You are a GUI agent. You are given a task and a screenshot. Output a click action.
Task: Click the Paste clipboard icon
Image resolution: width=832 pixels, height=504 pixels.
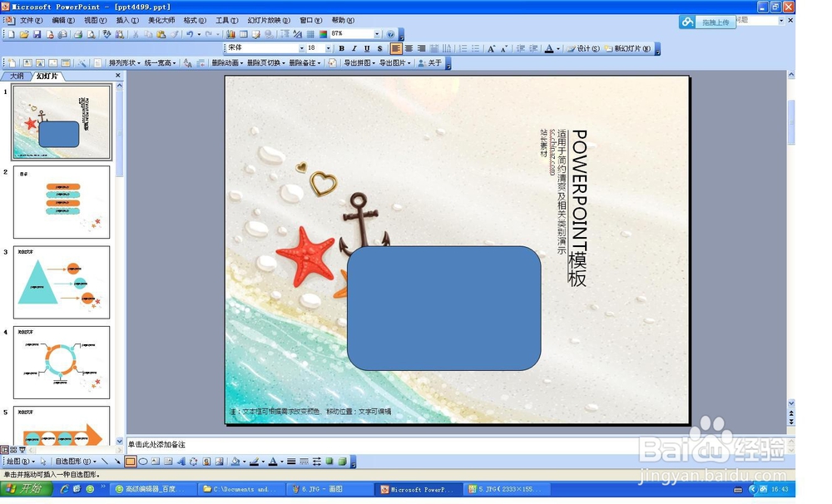(x=161, y=34)
